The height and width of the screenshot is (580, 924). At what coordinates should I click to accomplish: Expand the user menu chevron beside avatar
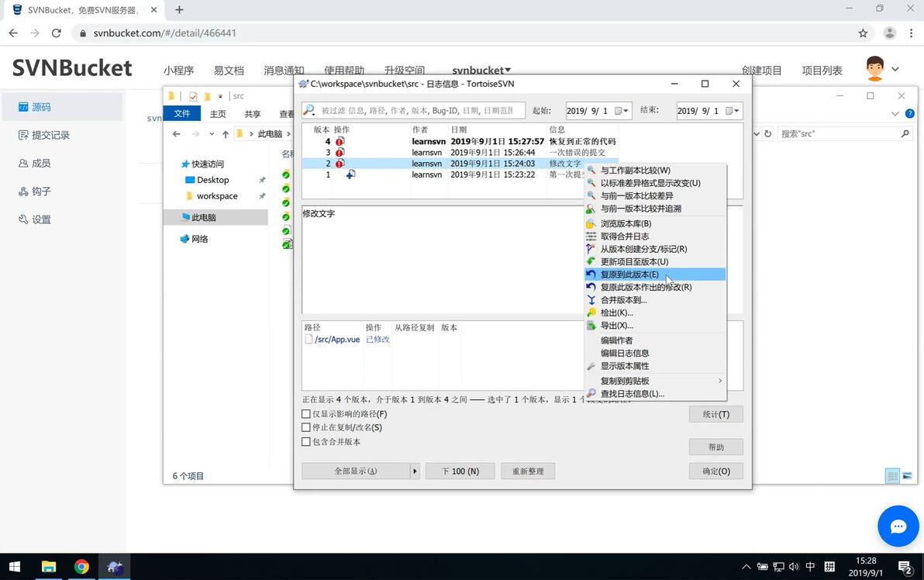(895, 69)
